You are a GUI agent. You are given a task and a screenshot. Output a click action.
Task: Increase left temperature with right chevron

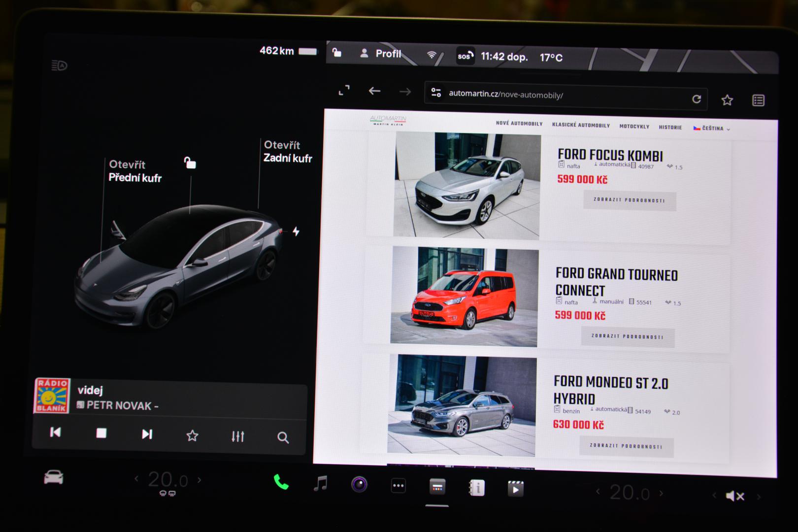(x=199, y=479)
